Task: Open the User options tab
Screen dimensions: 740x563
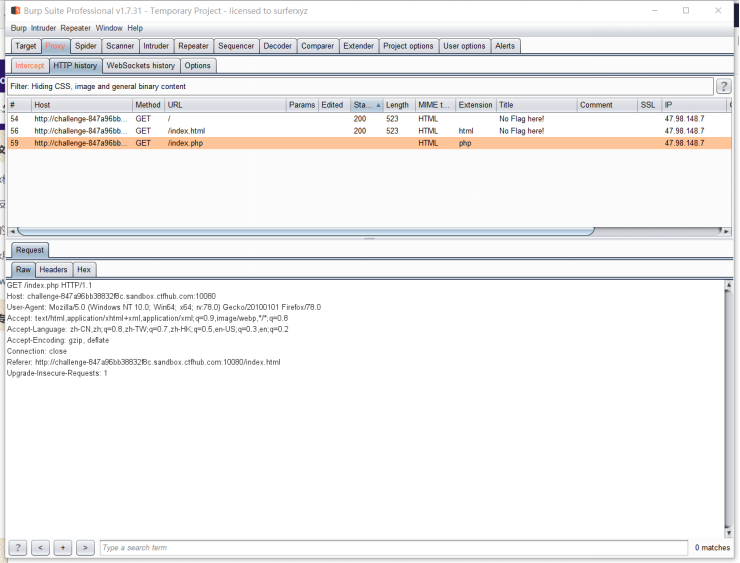Action: [x=464, y=46]
